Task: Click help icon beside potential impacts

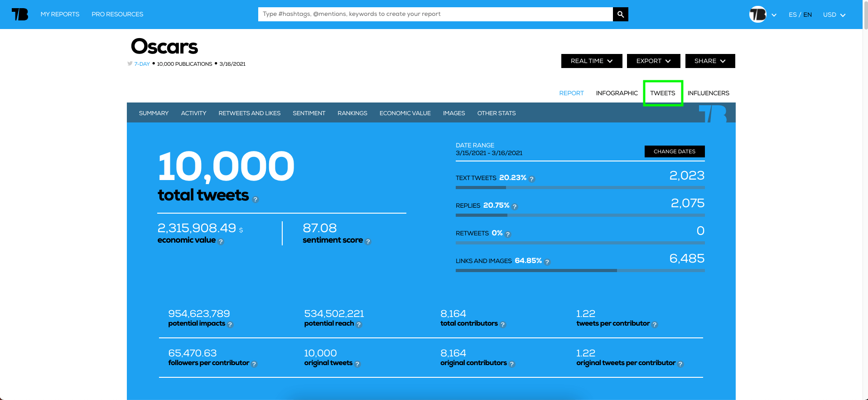Action: [230, 325]
